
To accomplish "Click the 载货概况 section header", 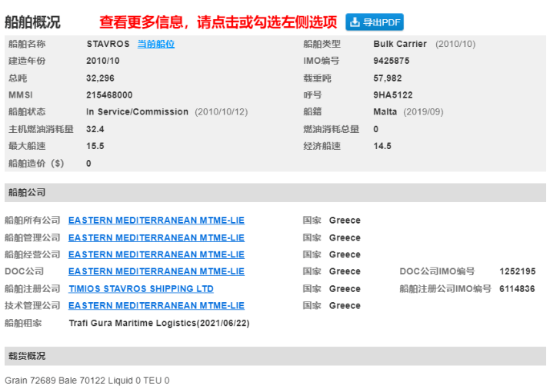I will (x=275, y=356).
